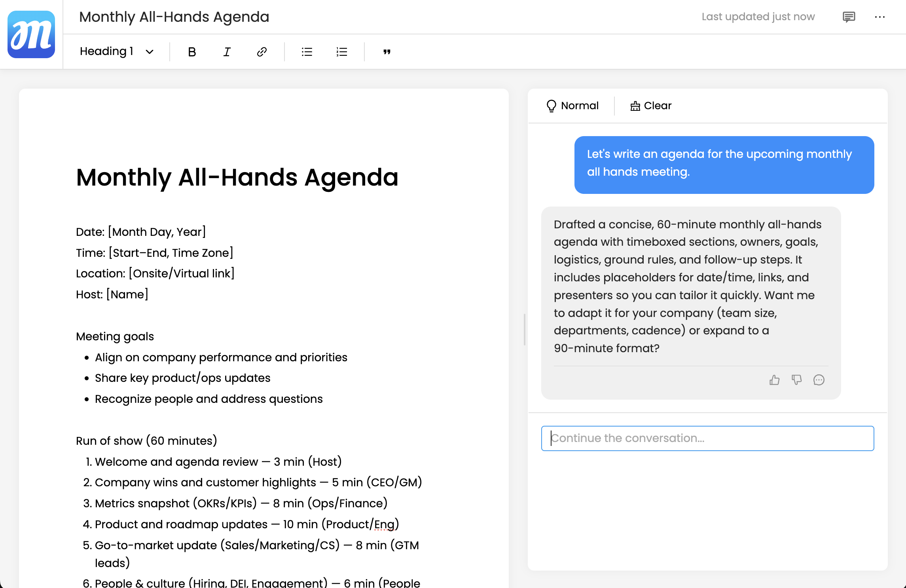Image resolution: width=906 pixels, height=588 pixels.
Task: Give thumbs down to the AI response
Action: (x=796, y=380)
